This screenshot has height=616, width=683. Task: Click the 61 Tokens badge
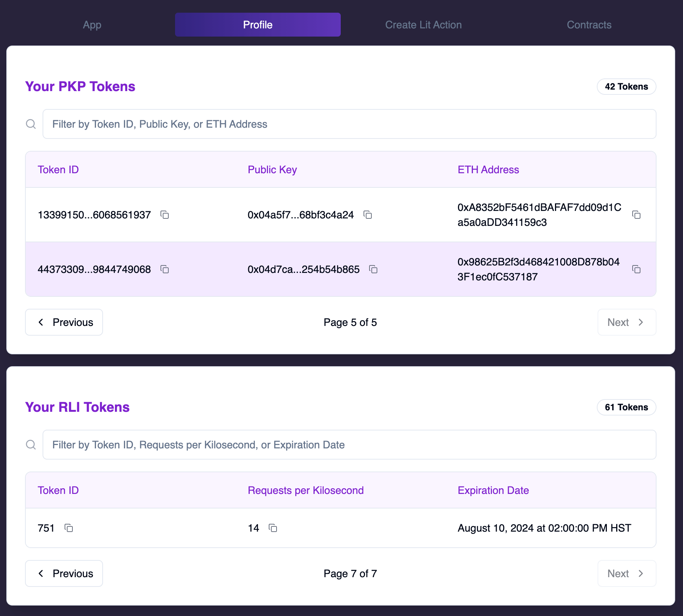point(626,407)
